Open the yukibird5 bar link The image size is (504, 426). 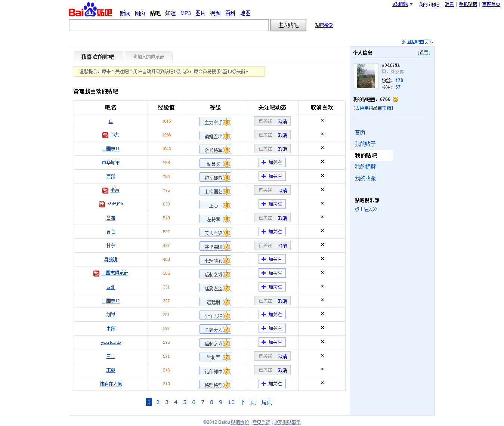click(x=111, y=342)
